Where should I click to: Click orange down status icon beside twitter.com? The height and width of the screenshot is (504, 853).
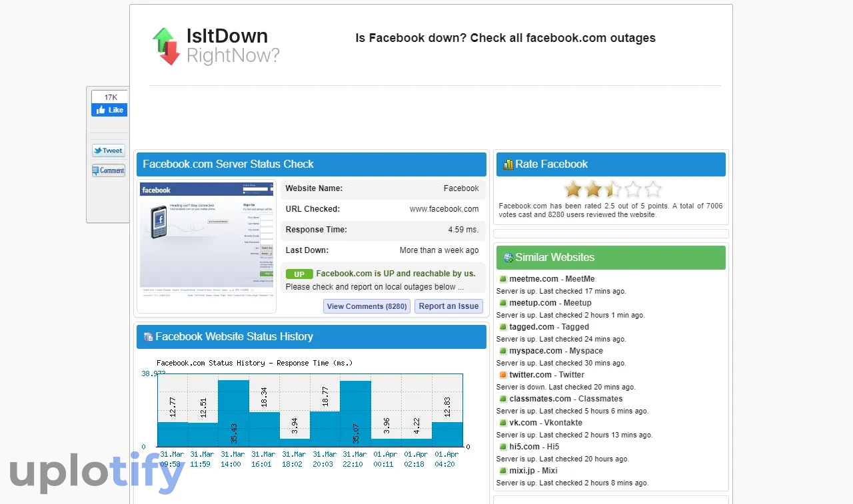503,375
